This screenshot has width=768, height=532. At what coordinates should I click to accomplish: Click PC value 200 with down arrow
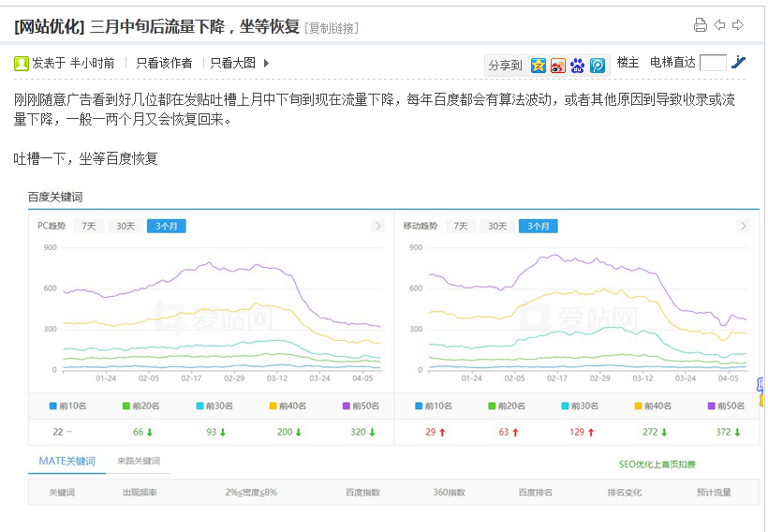289,432
